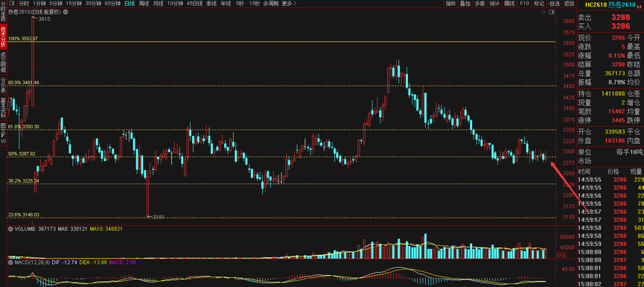Select the 15分钟 period
This screenshot has width=644, height=287.
74,3
